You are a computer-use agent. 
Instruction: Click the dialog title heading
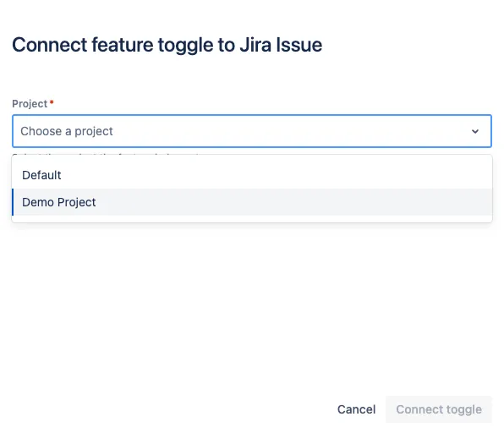pyautogui.click(x=167, y=45)
